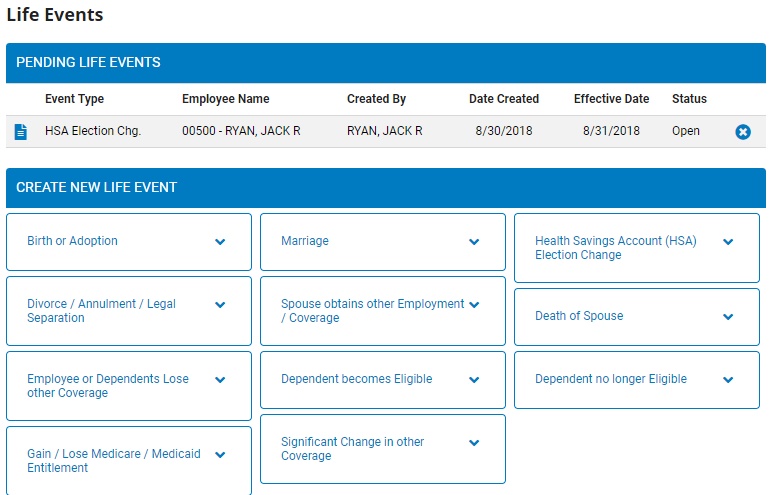This screenshot has width=772, height=495.
Task: Expand Significant Change in other Coverage chevron
Action: tap(474, 443)
